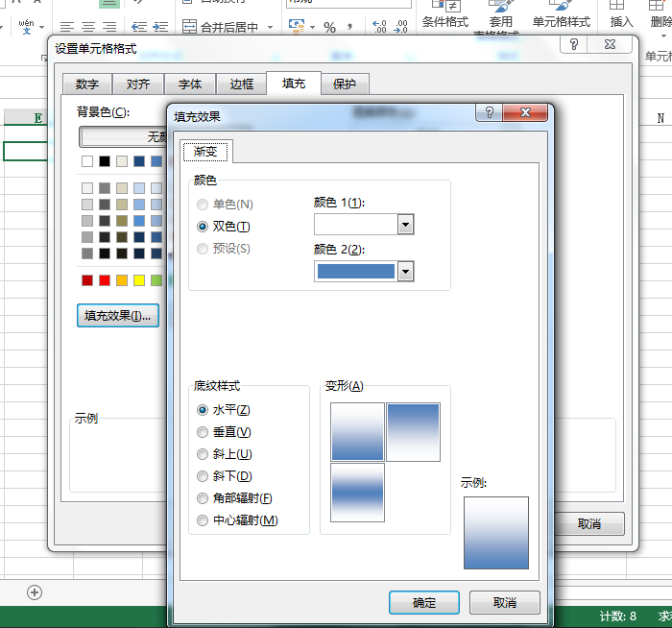Click the percent style icon
Image resolution: width=672 pixels, height=628 pixels.
pos(329,28)
